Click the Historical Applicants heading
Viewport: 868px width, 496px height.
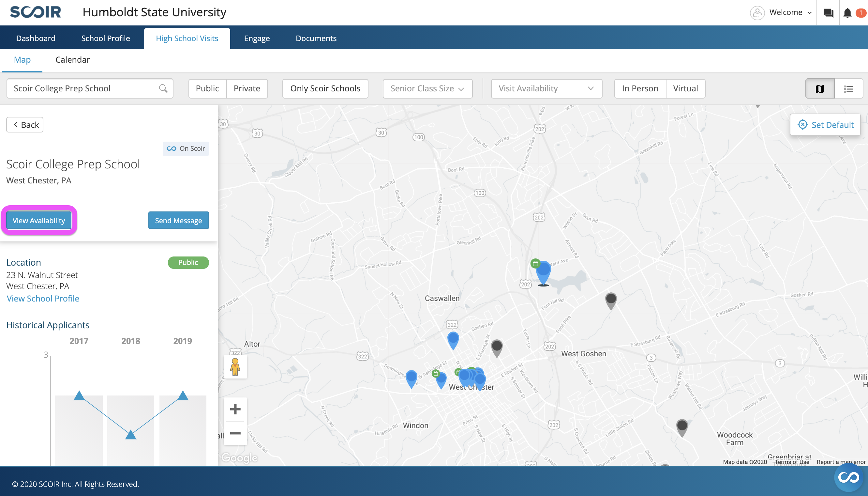pos(48,325)
